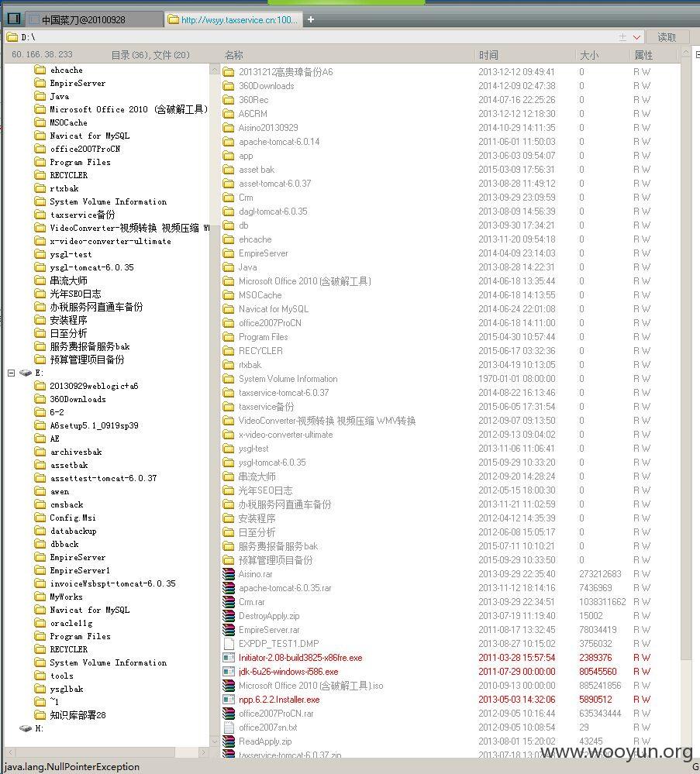Select 办税服务网直通车备份 in file list
Image resolution: width=700 pixels, height=774 pixels.
click(x=284, y=504)
